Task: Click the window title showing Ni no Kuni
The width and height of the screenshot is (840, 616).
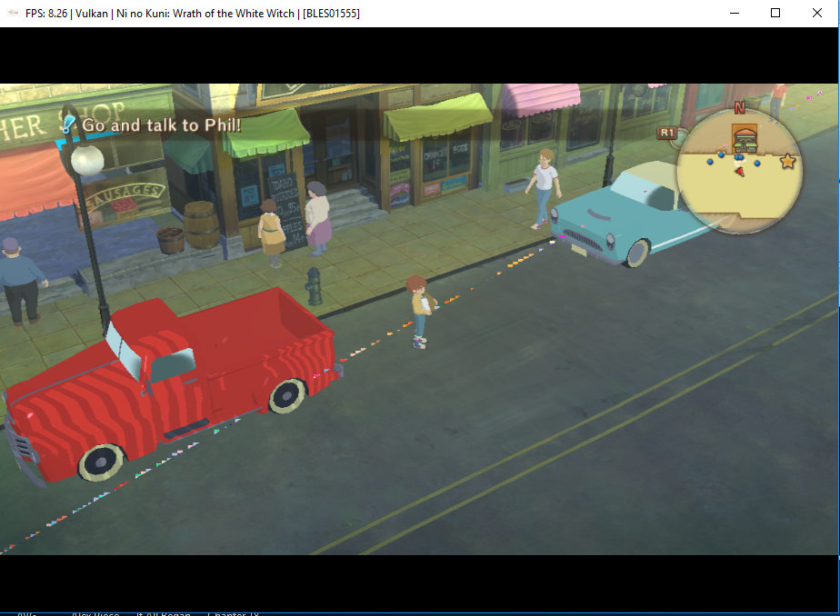Action: 193,14
